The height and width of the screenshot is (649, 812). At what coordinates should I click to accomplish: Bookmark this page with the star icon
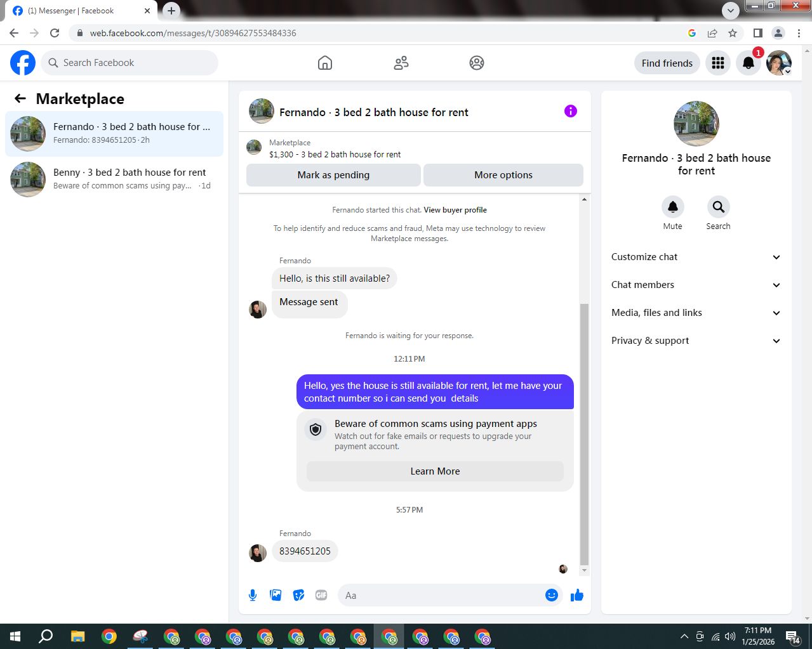[733, 33]
